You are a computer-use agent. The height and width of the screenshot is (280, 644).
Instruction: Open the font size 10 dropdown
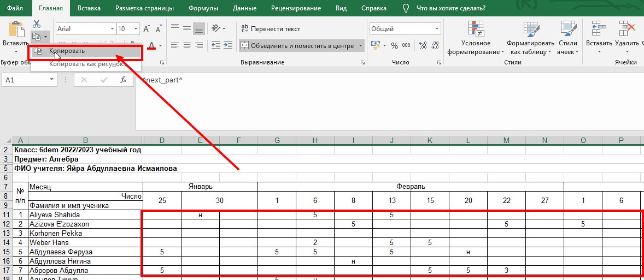pyautogui.click(x=136, y=29)
